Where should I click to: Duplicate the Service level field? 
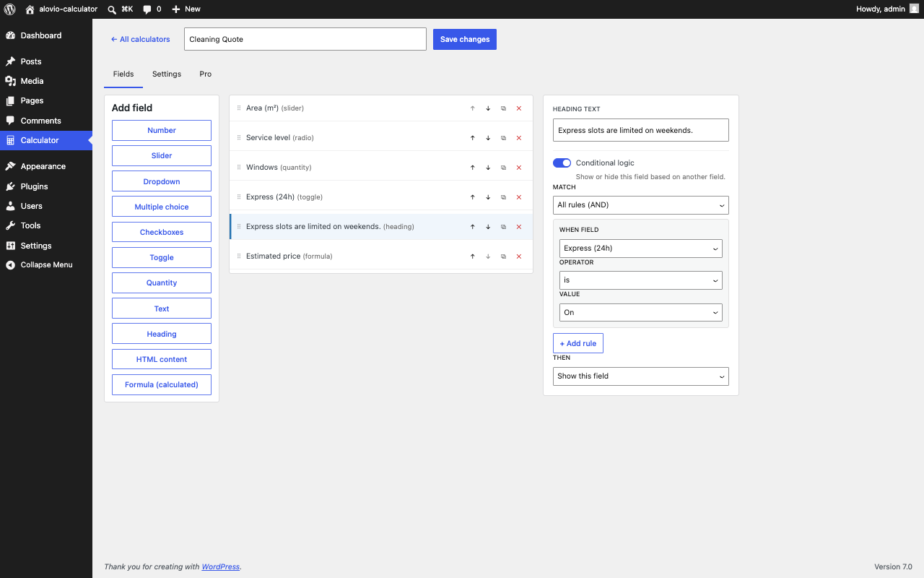[x=503, y=138]
